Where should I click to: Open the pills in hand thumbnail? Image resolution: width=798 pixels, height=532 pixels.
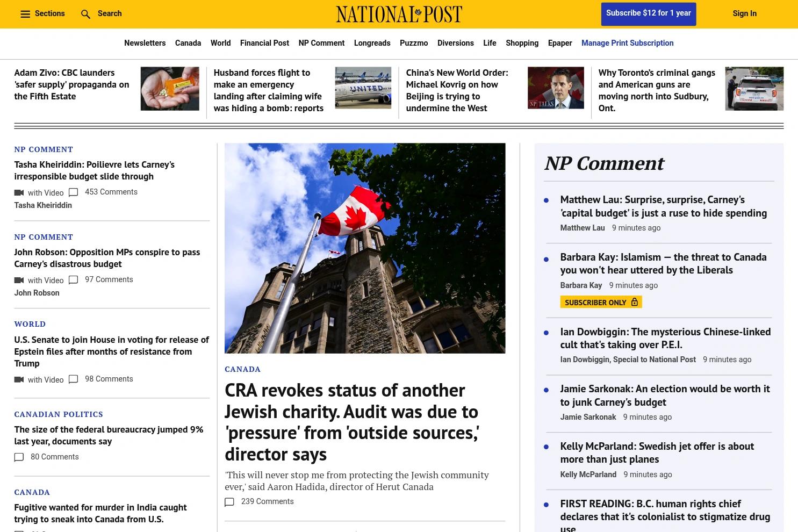[170, 89]
